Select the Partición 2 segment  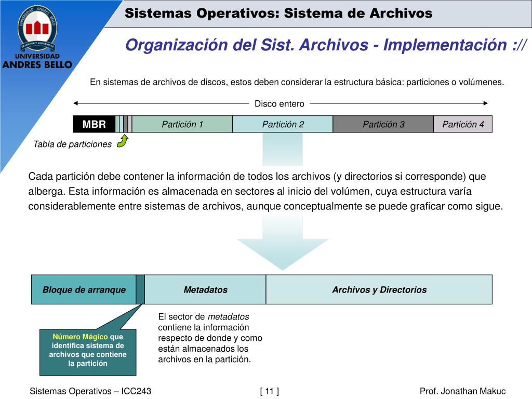283,124
